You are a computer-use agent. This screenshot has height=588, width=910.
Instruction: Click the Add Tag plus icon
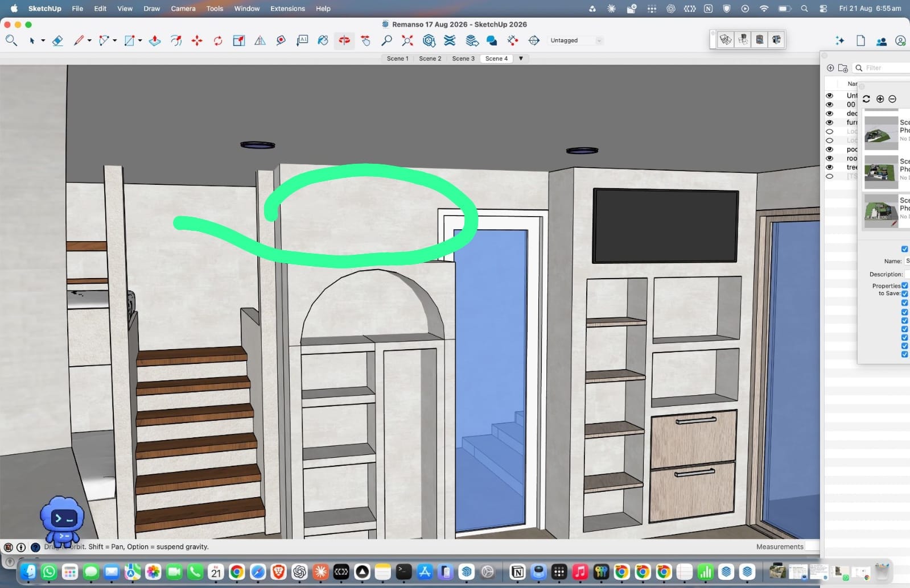830,68
